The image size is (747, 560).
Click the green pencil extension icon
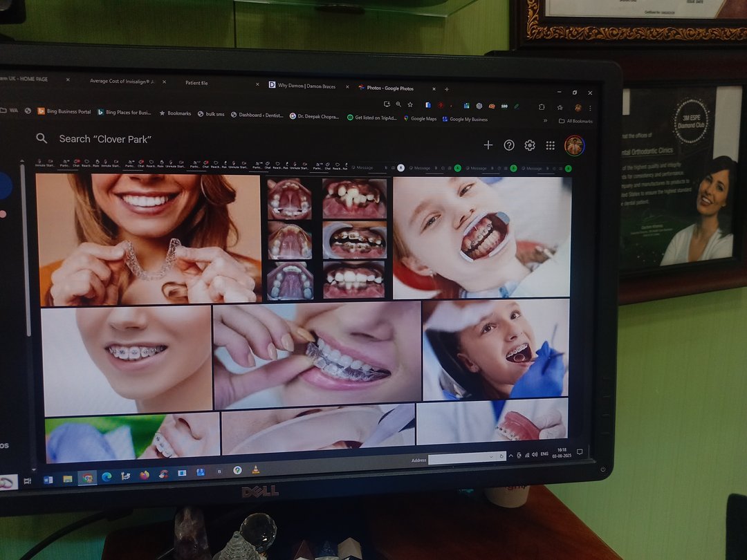(517, 106)
